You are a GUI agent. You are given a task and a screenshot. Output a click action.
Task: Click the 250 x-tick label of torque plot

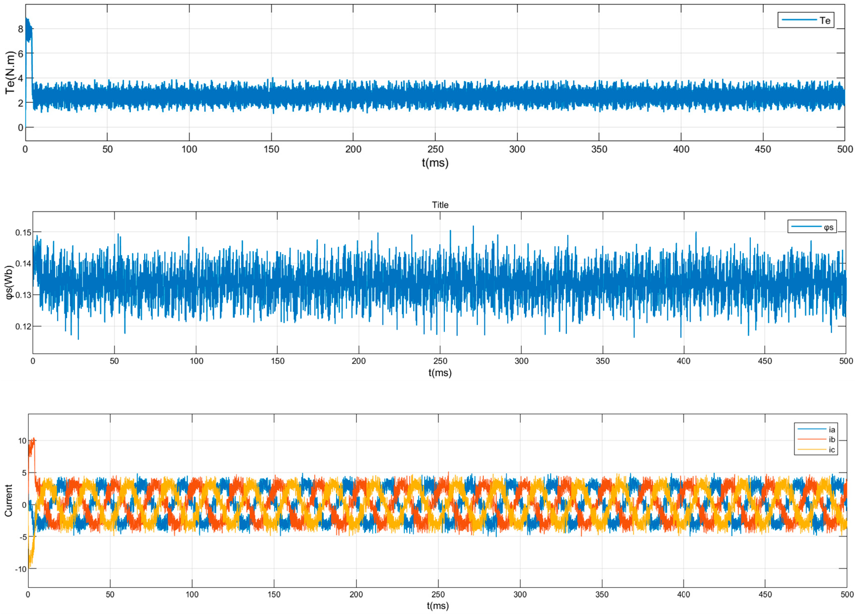coord(435,149)
